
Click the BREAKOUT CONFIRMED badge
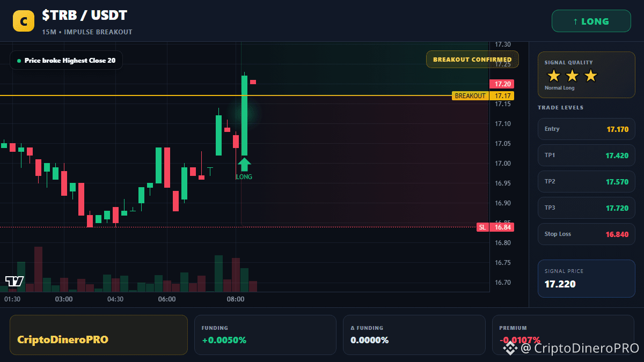(x=472, y=60)
